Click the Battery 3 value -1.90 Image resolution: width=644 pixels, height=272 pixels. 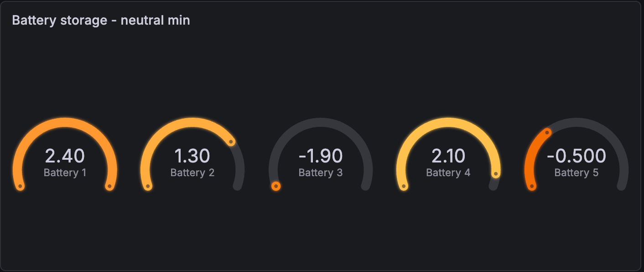click(x=321, y=156)
